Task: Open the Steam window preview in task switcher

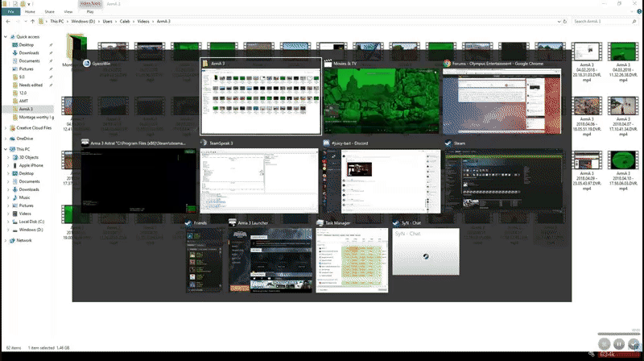Action: pyautogui.click(x=505, y=181)
